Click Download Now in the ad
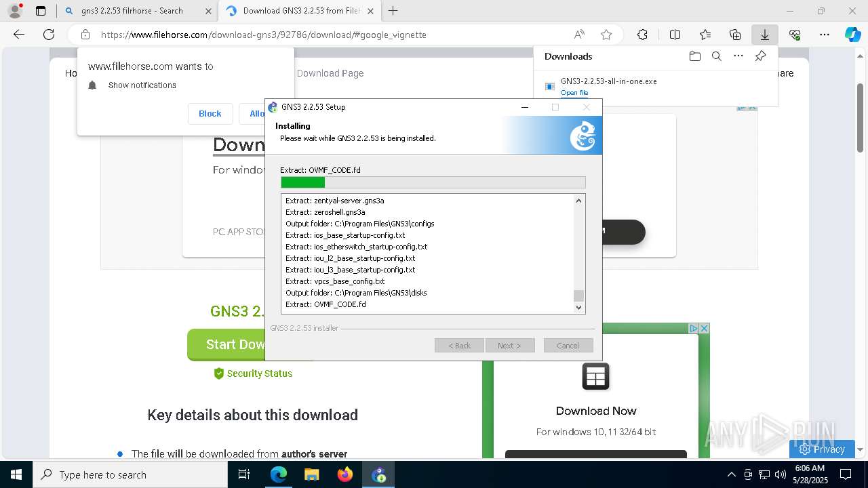This screenshot has height=488, width=868. pyautogui.click(x=596, y=411)
